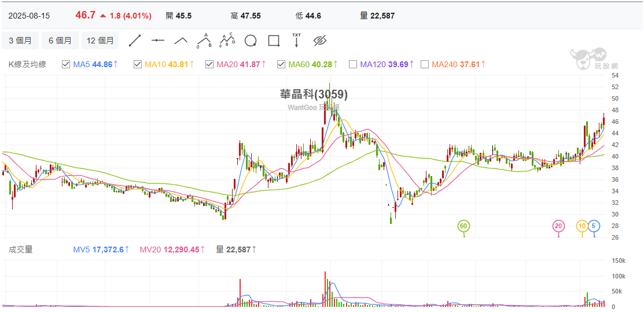Uncheck the MA10 moving average checkbox

point(138,64)
